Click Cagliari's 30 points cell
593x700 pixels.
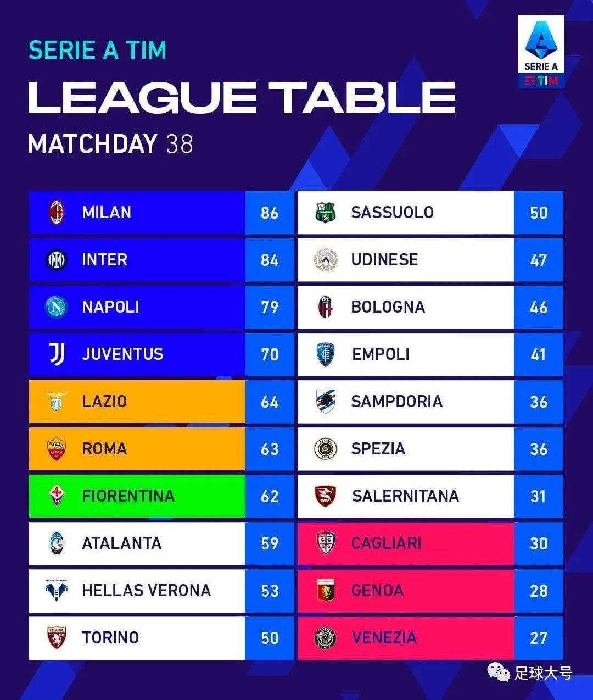click(539, 543)
